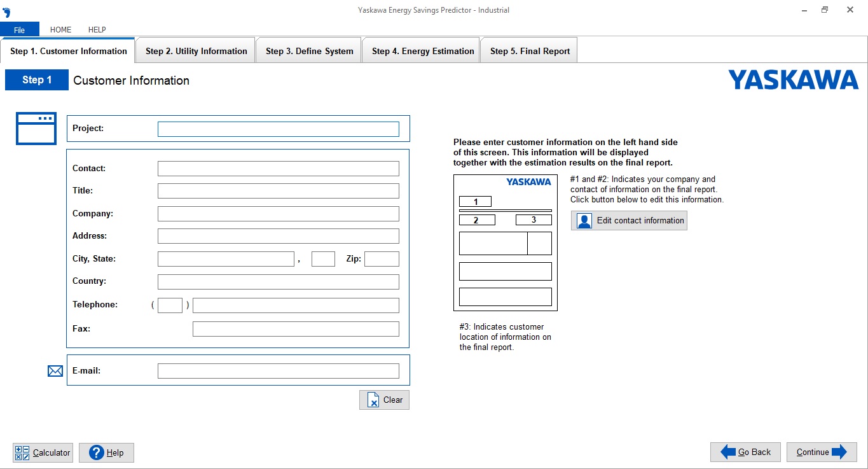Restore down the application window

click(825, 10)
